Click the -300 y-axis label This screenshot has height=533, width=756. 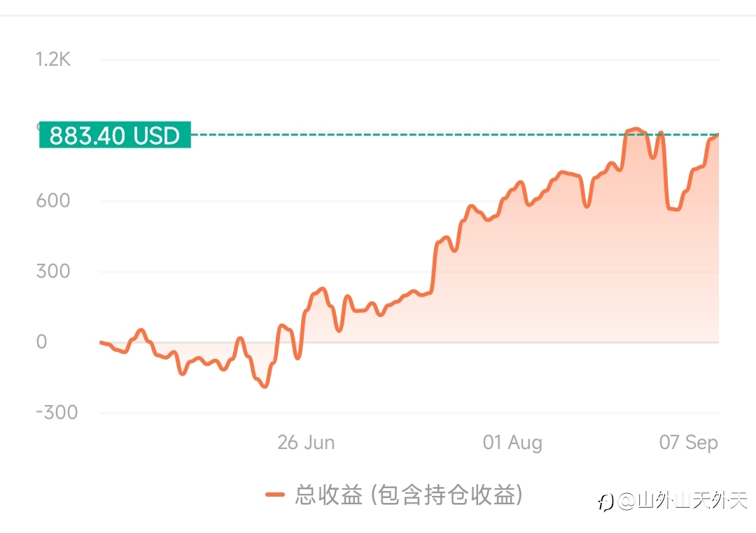point(57,413)
